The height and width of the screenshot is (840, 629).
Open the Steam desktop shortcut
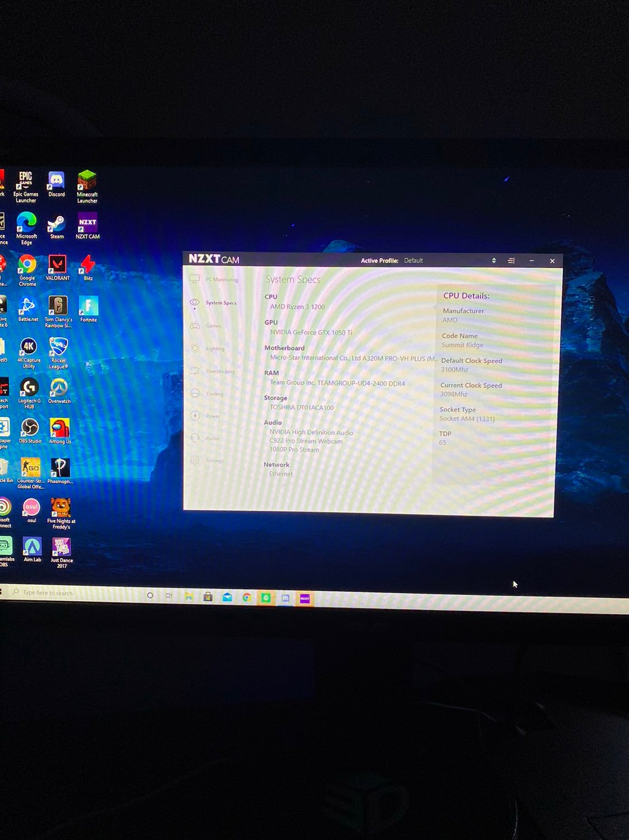[57, 226]
